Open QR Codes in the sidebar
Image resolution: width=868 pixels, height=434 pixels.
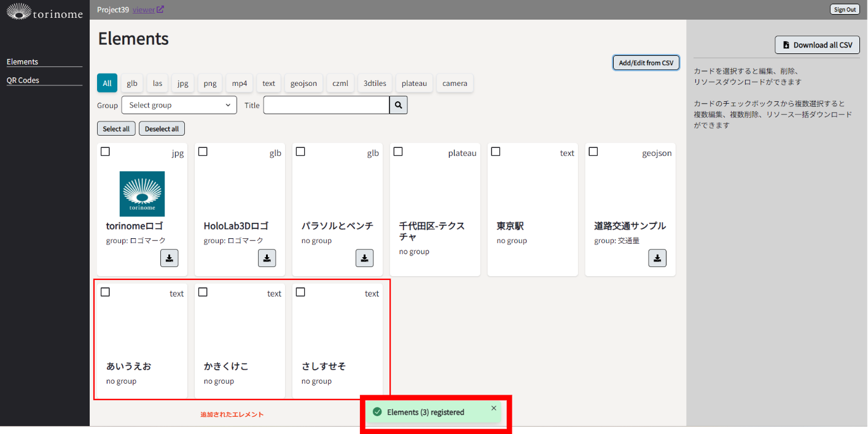point(23,80)
